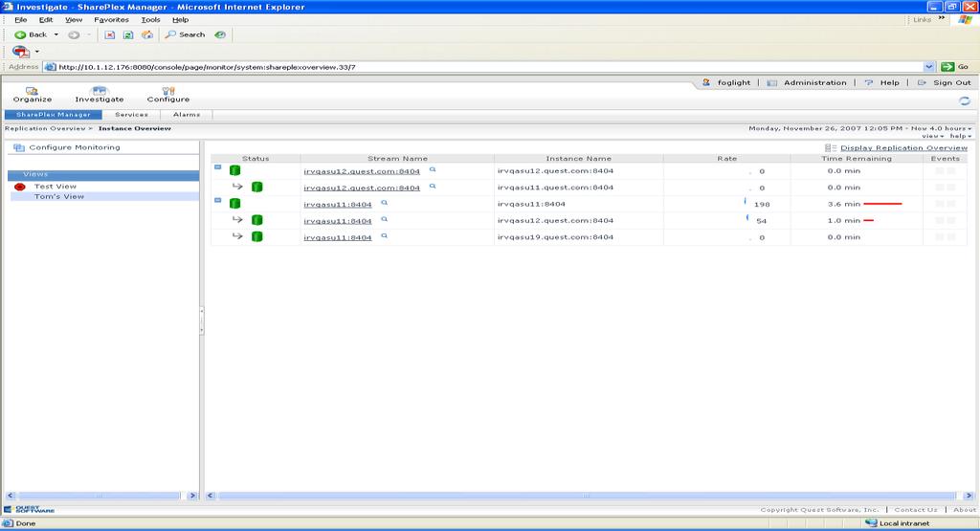Open the Back button history dropdown arrow

coord(56,35)
